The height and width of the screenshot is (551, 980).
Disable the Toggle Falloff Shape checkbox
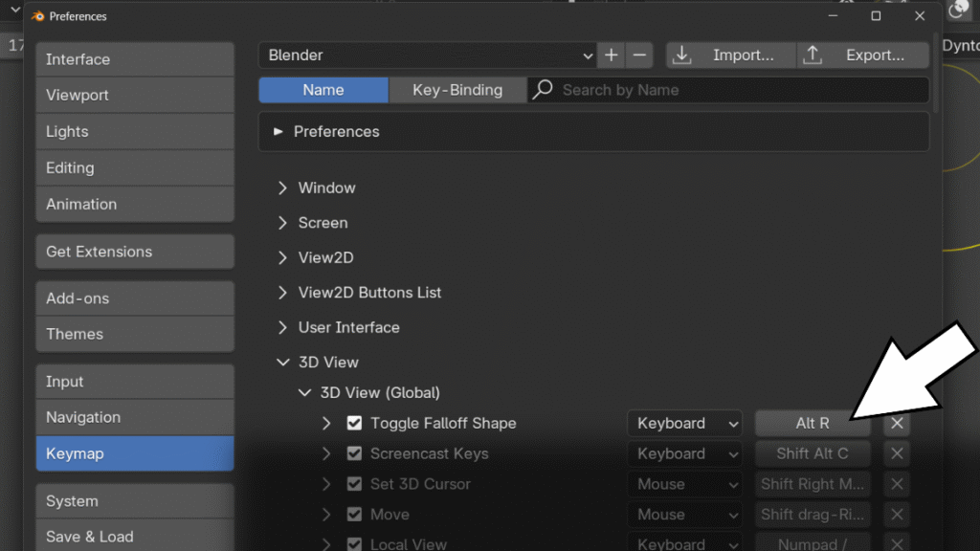[x=355, y=423]
